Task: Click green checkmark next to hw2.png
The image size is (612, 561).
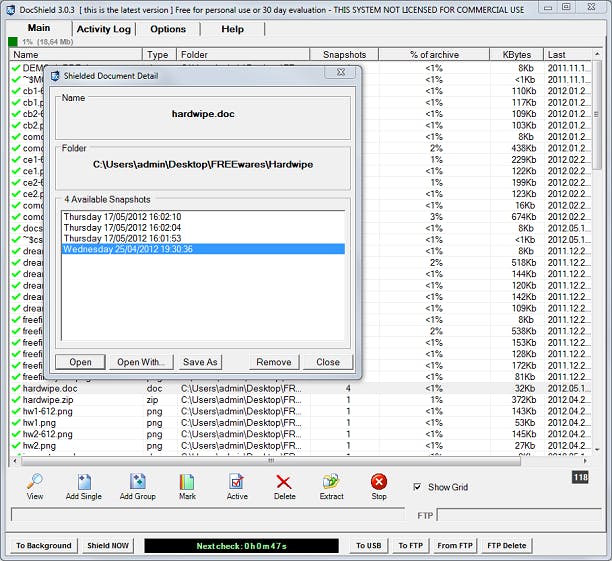Action: (16, 445)
